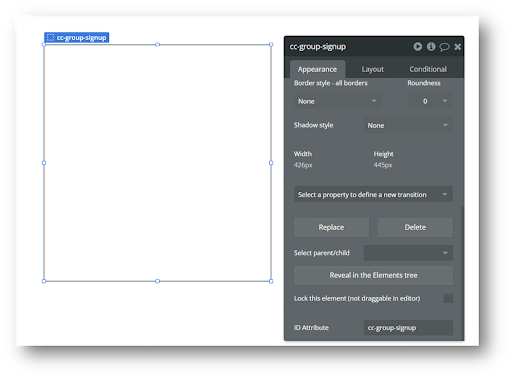Click the ID Attribute input field

[x=408, y=328]
